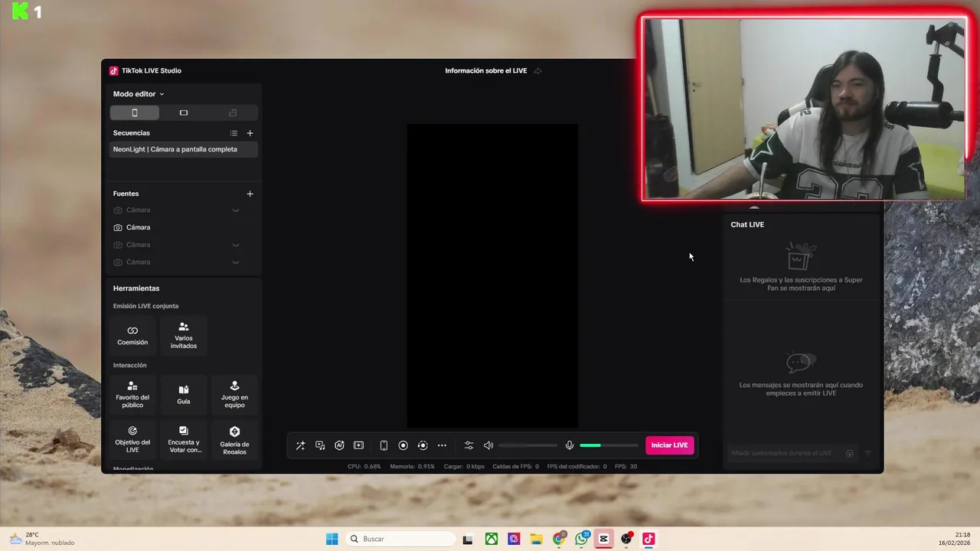Mute the speaker output icon

(x=488, y=445)
